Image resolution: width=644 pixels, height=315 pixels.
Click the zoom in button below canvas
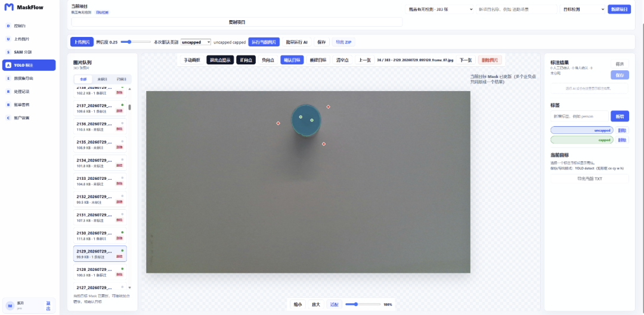coord(316,304)
